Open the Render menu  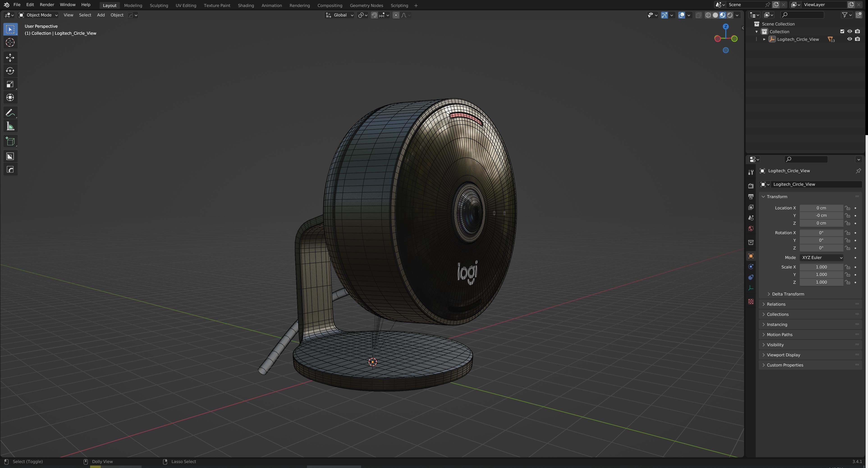(47, 5)
